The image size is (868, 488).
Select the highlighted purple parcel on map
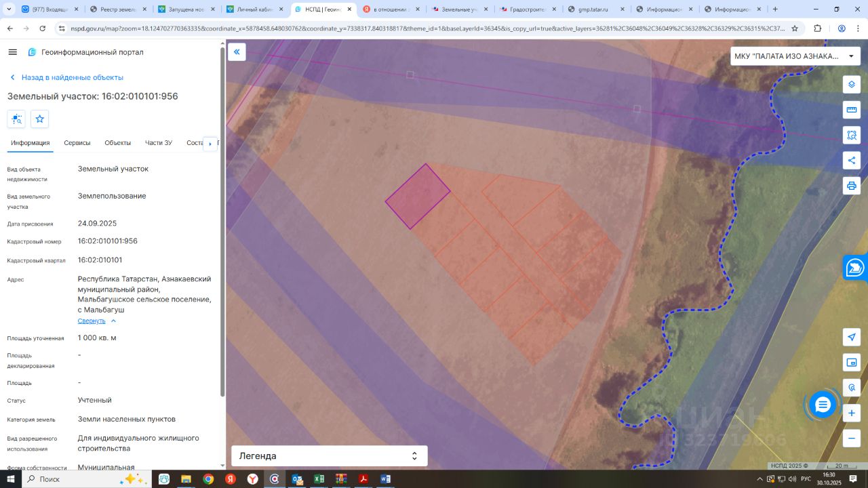click(418, 197)
